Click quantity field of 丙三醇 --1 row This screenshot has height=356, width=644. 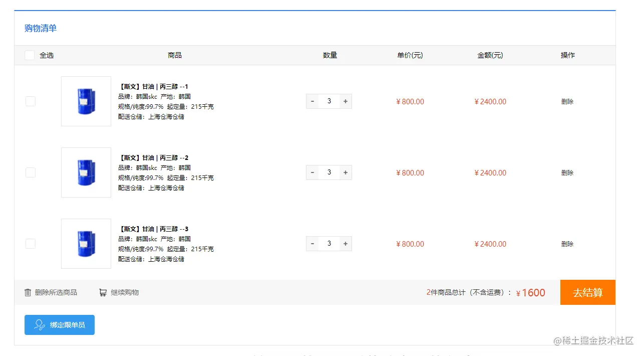click(329, 101)
